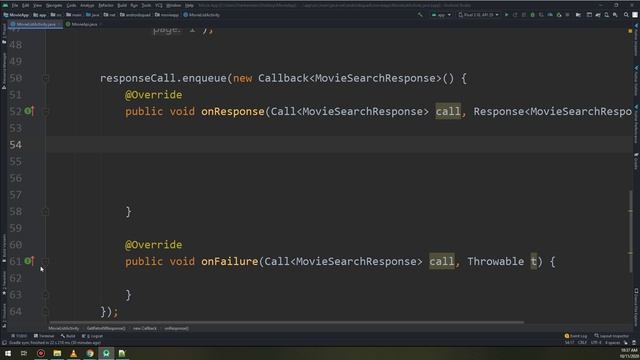This screenshot has width=640, height=360.
Task: Open the VLC media player taskbar icon
Action: pyautogui.click(x=73, y=353)
